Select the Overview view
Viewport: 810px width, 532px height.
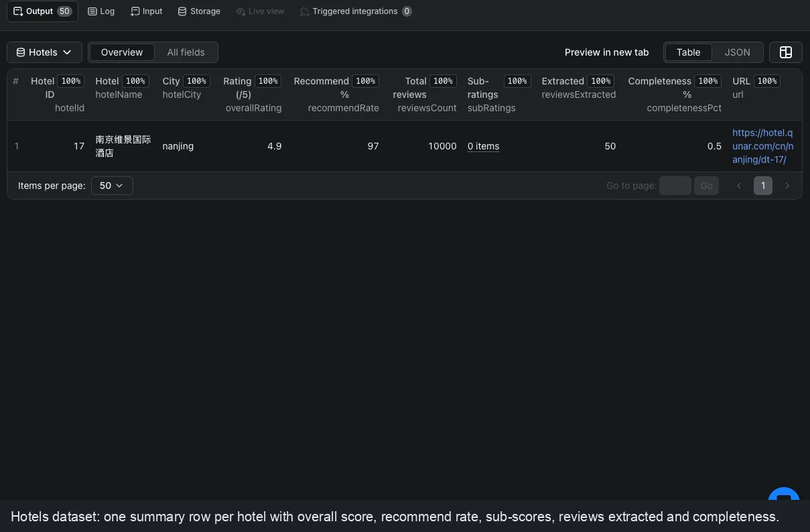pos(122,52)
